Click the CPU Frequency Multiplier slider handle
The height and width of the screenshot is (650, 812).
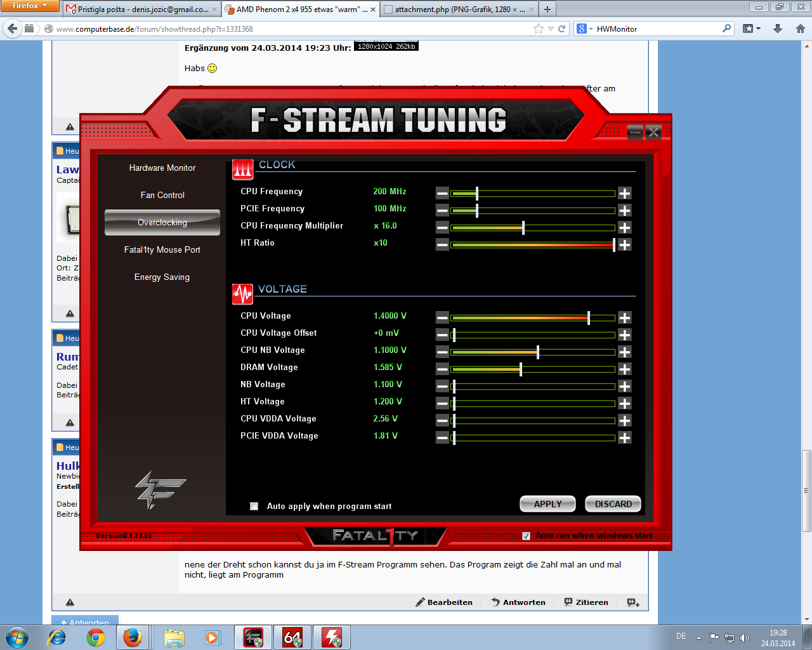523,228
